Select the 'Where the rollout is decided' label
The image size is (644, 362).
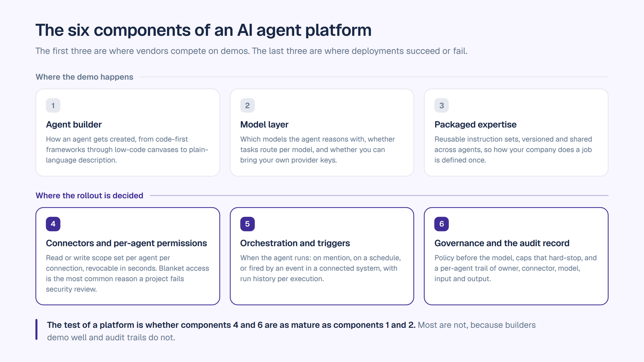pyautogui.click(x=89, y=195)
